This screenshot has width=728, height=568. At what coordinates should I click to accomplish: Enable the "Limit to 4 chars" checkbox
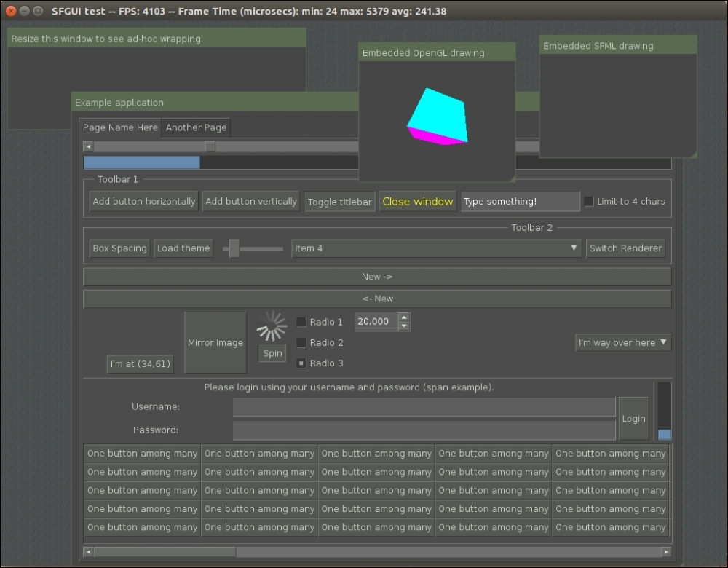588,201
